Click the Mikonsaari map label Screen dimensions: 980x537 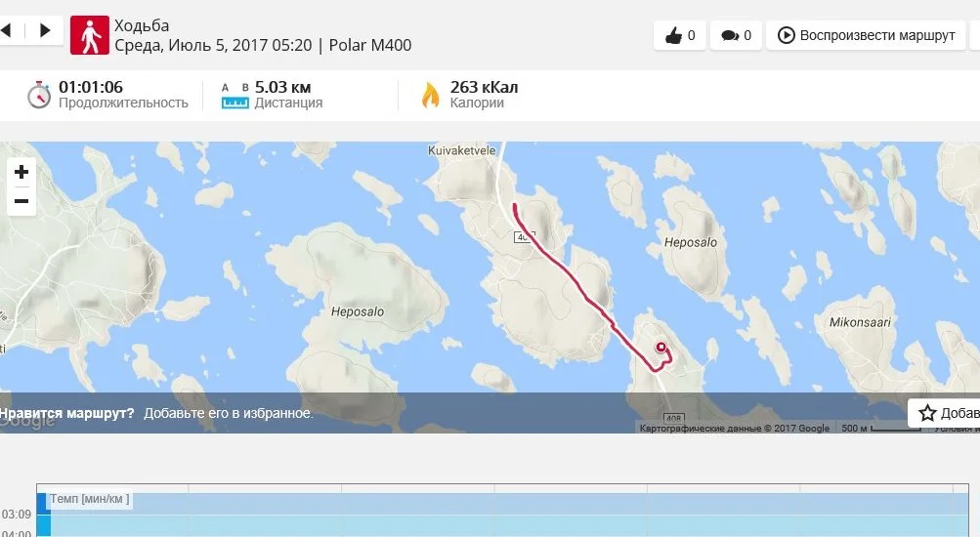tap(860, 322)
